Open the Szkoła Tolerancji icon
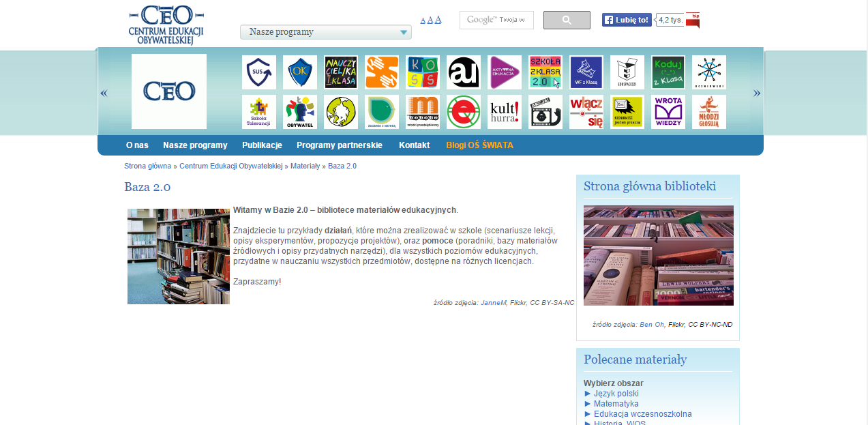 point(259,112)
